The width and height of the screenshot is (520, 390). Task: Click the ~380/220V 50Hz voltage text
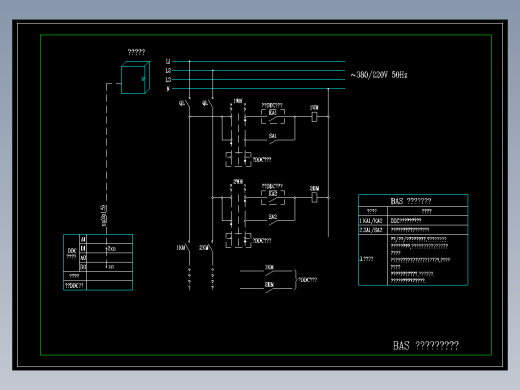[379, 75]
